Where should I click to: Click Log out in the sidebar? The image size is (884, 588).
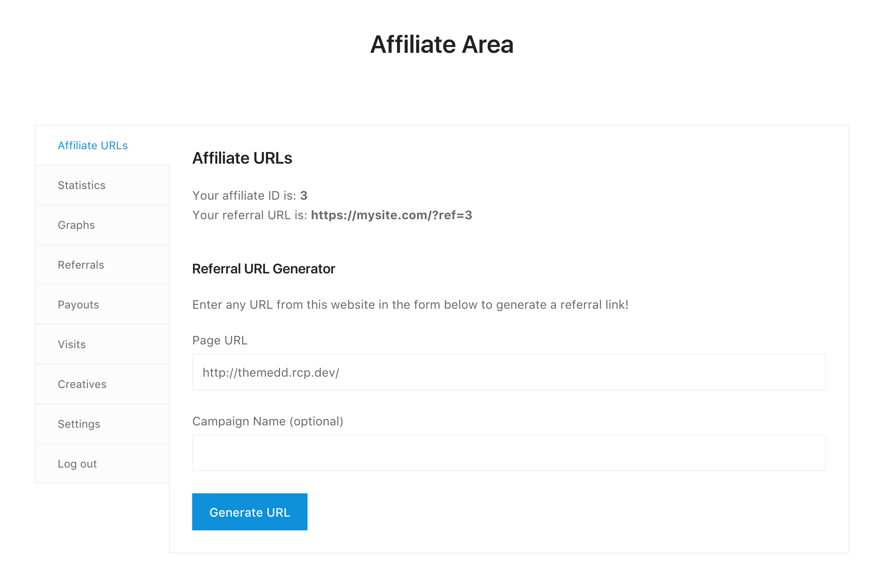(x=77, y=464)
